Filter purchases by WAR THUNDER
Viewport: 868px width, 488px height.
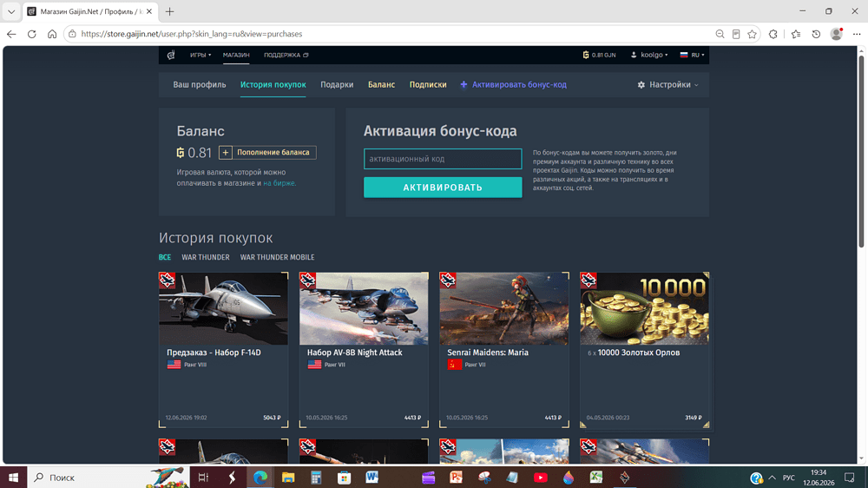(206, 257)
